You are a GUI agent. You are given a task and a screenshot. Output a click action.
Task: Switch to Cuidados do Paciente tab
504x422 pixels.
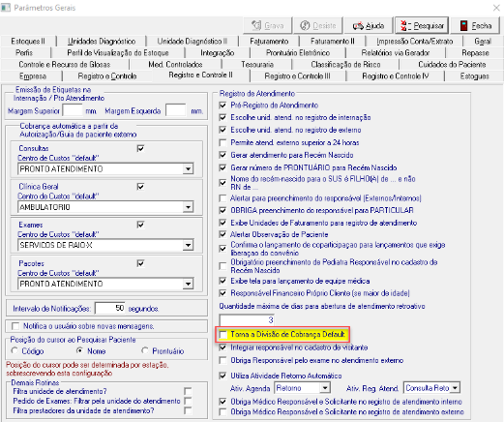[x=452, y=65]
